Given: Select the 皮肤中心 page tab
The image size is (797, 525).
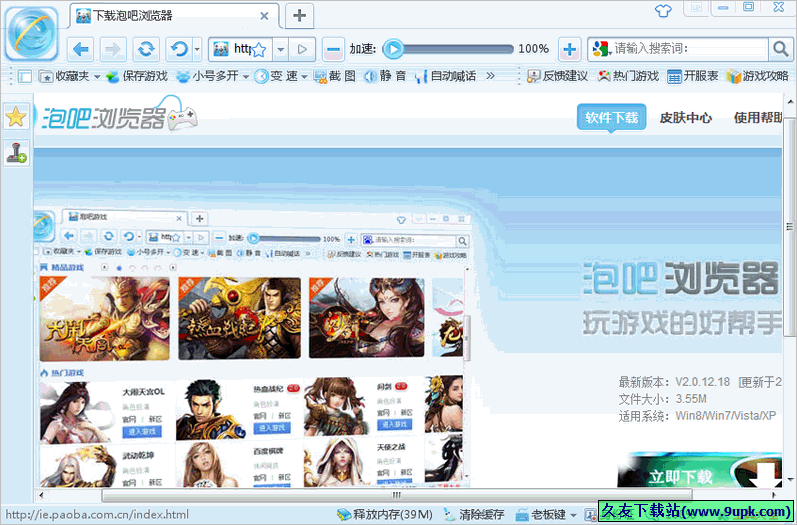Looking at the screenshot, I should tap(685, 118).
